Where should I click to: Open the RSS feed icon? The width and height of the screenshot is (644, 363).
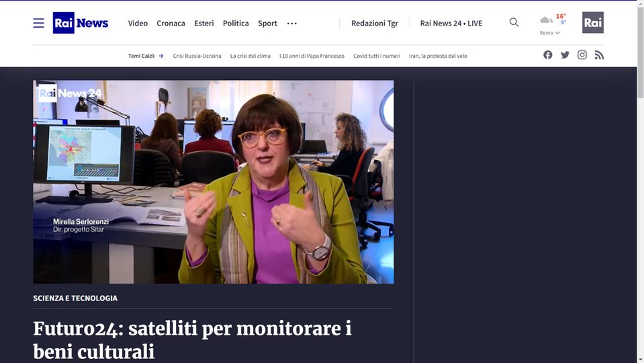599,55
